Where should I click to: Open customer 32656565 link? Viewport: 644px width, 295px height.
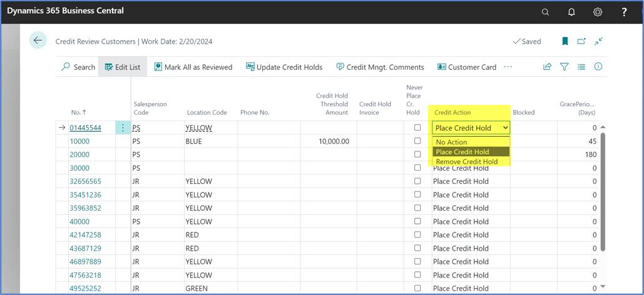tap(85, 181)
